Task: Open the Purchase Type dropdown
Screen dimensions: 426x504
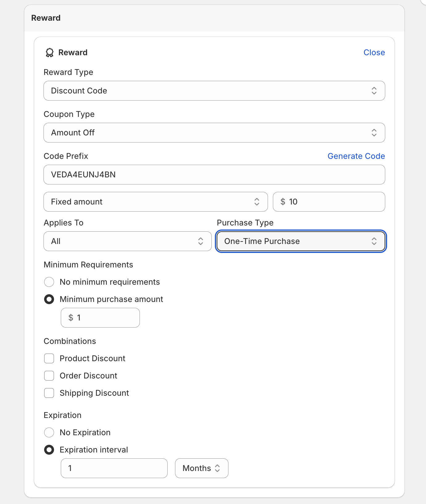Action: [301, 241]
